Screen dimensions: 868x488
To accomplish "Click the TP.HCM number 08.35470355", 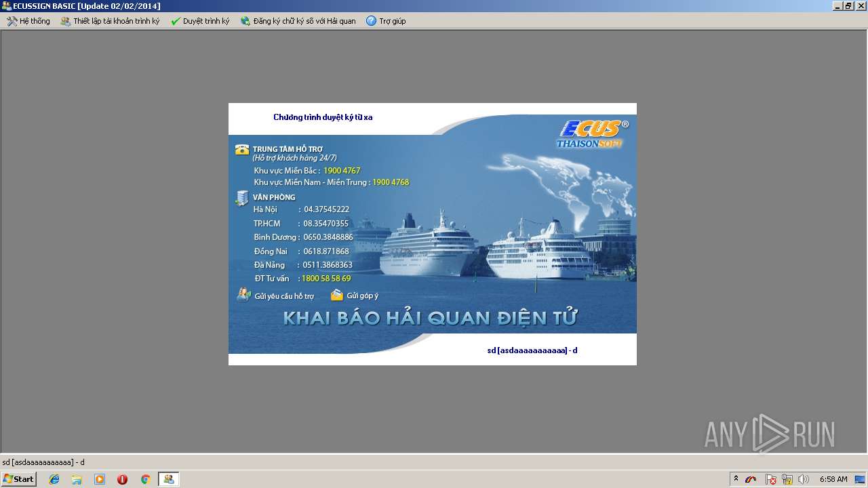I will point(326,224).
